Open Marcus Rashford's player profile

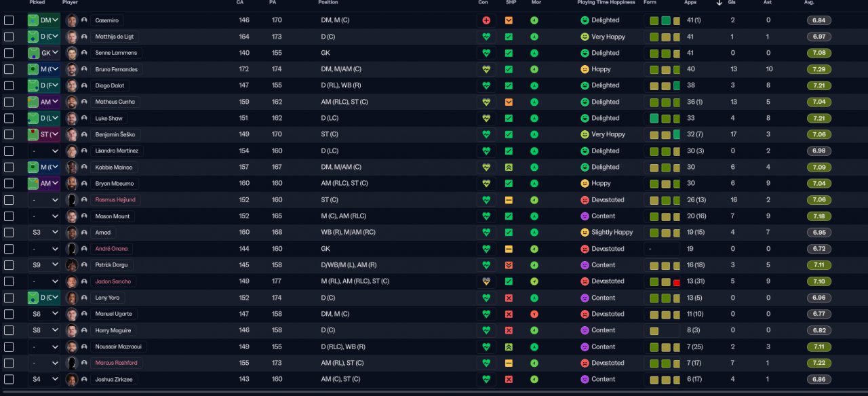[x=117, y=363]
